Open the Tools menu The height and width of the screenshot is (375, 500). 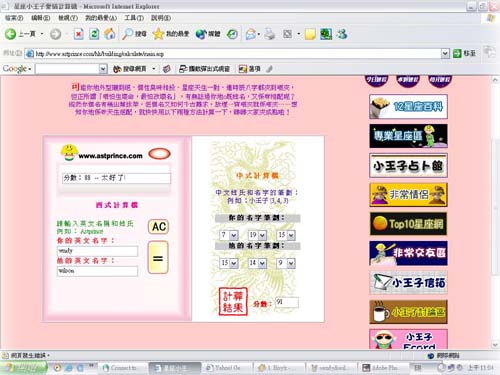coord(134,18)
